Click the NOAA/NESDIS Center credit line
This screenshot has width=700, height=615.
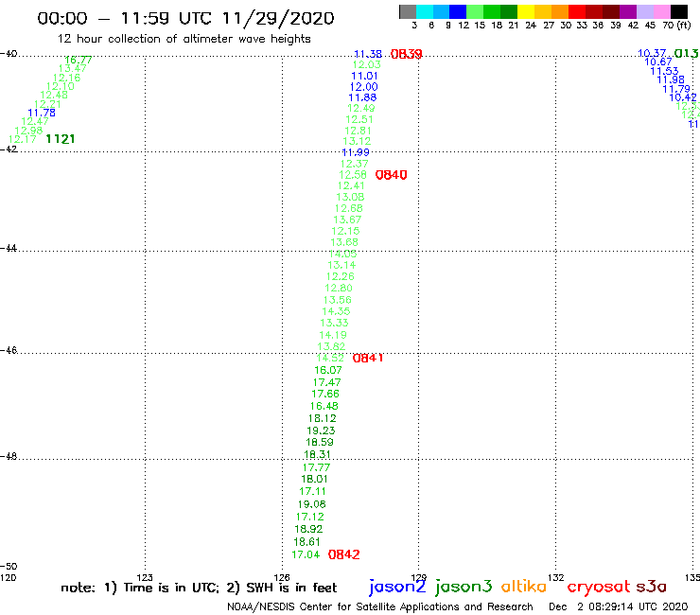[380, 607]
